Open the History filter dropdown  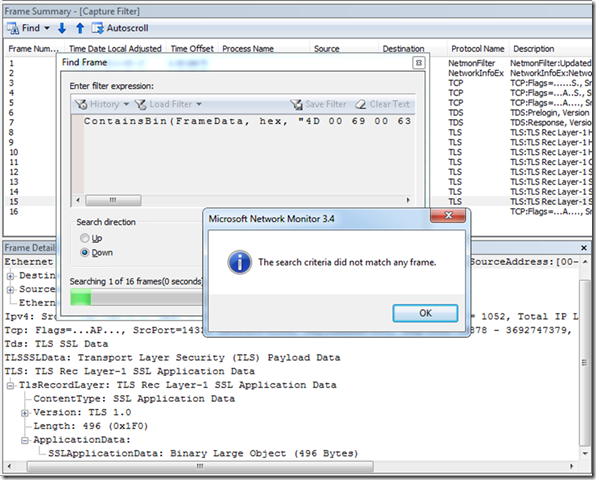102,104
